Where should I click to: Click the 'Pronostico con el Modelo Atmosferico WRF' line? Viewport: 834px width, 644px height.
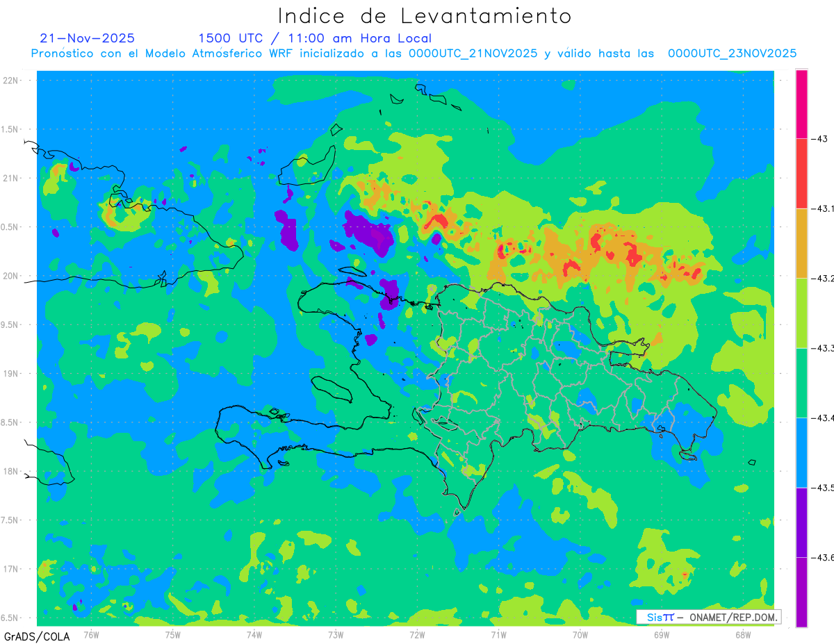(414, 53)
